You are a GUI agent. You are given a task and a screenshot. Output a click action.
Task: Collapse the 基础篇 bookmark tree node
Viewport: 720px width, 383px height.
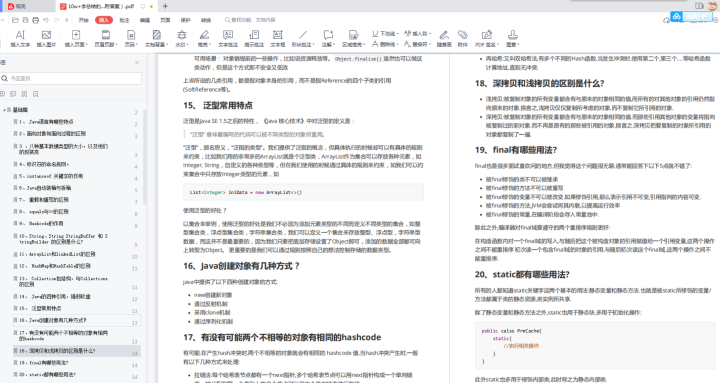tap(5, 110)
